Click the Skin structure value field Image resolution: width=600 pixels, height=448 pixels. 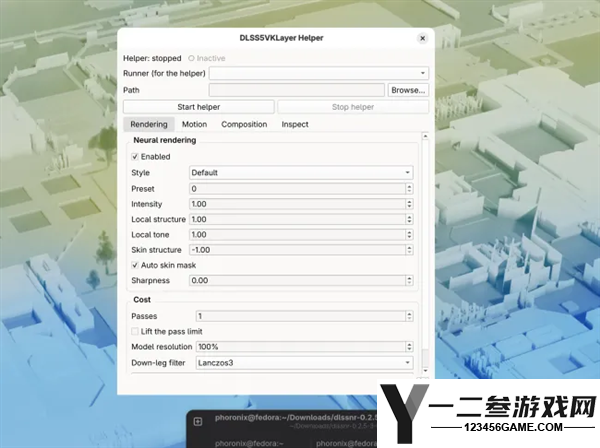297,250
